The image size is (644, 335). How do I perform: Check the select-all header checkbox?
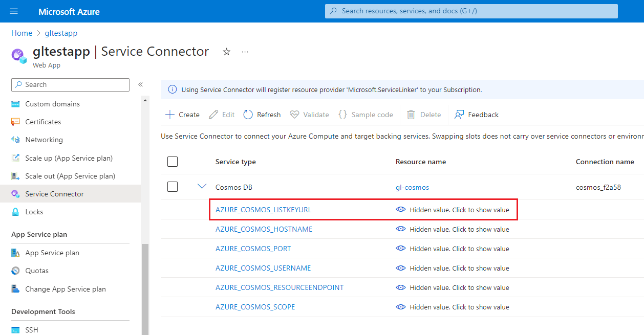coord(173,162)
